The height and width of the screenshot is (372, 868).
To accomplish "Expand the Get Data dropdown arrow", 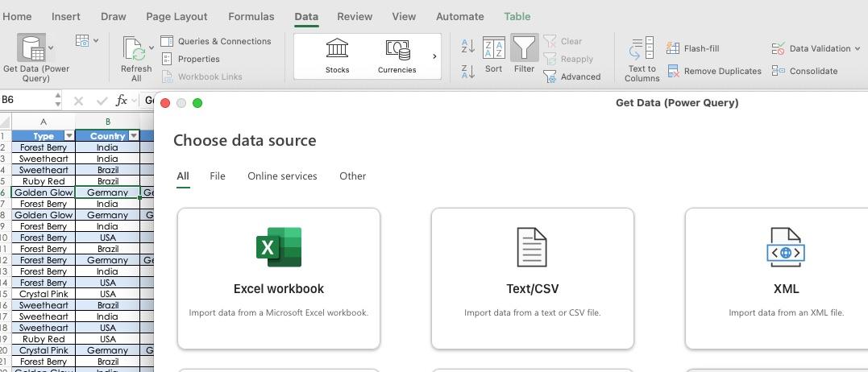I will pyautogui.click(x=51, y=48).
